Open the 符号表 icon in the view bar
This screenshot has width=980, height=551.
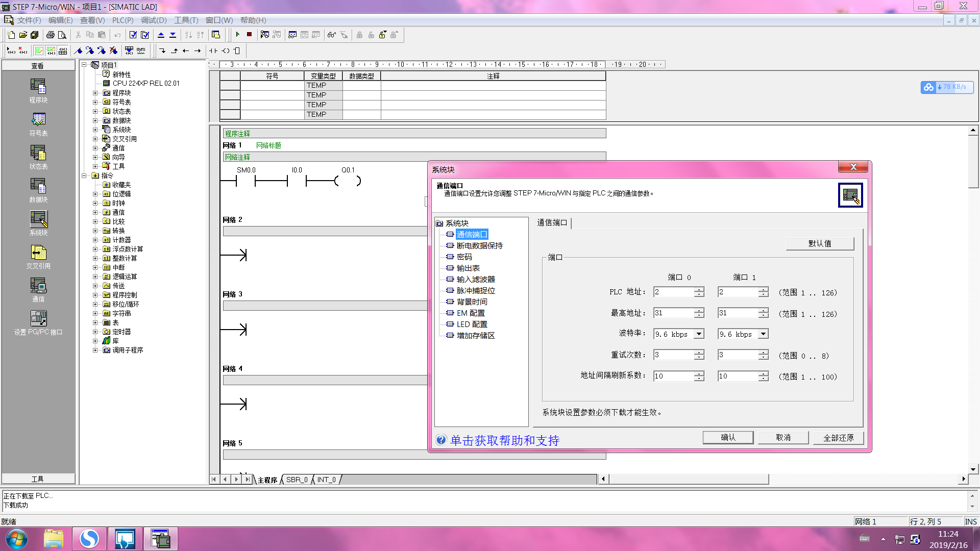point(38,120)
